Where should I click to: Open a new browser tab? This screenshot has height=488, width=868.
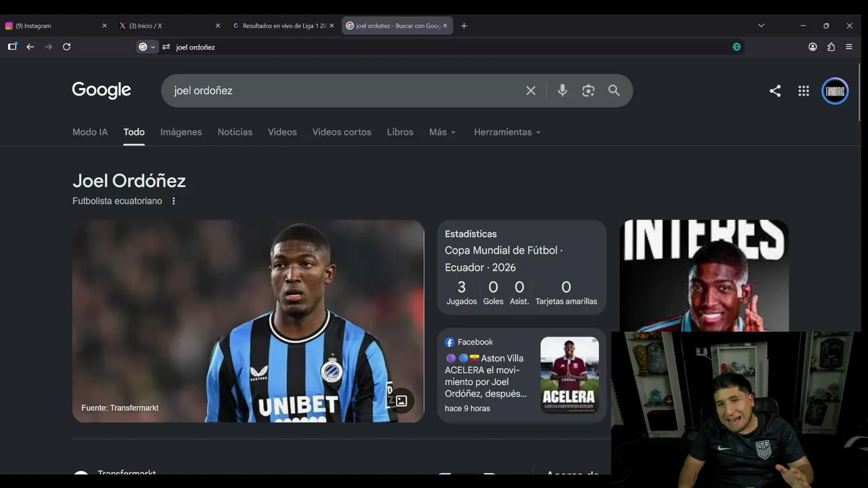(464, 26)
